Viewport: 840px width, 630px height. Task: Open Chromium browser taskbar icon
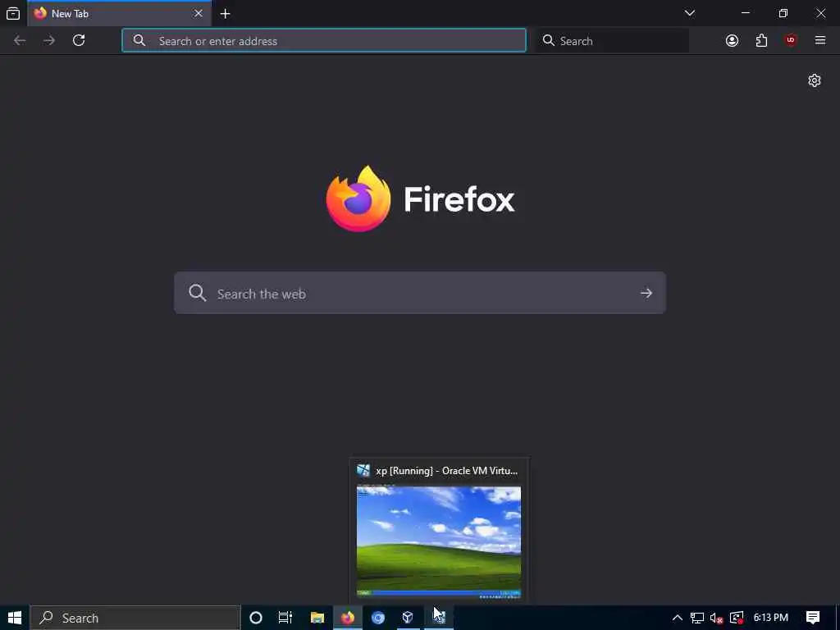(378, 618)
